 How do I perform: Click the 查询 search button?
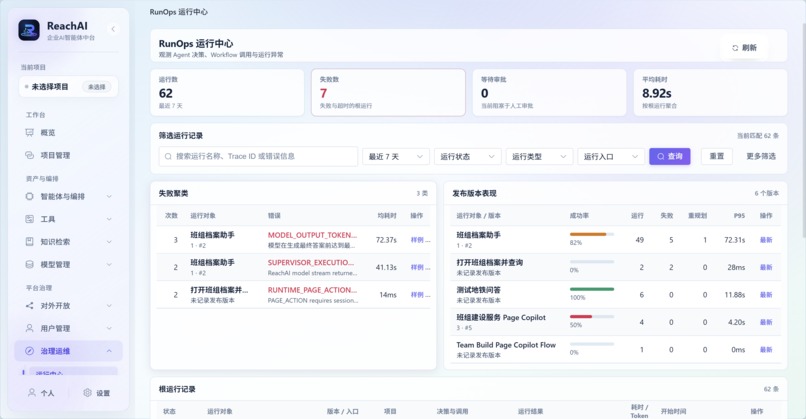(670, 156)
